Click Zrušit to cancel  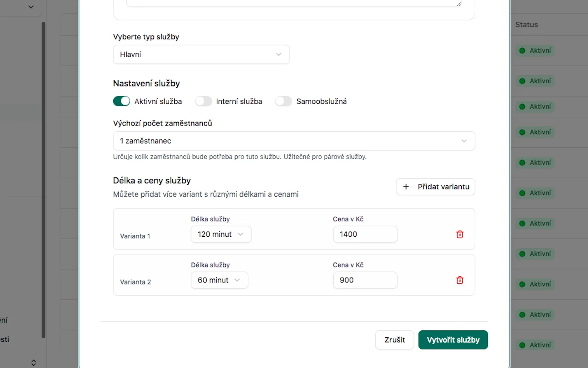(394, 340)
